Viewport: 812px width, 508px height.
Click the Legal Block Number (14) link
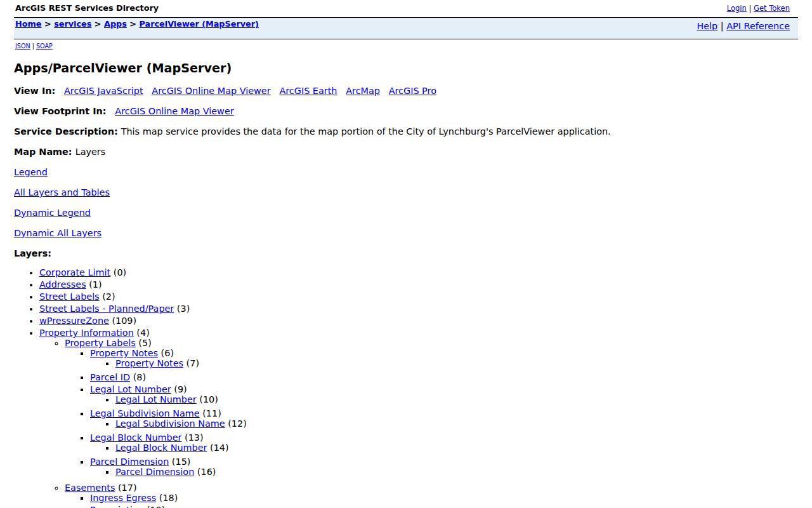tap(161, 448)
